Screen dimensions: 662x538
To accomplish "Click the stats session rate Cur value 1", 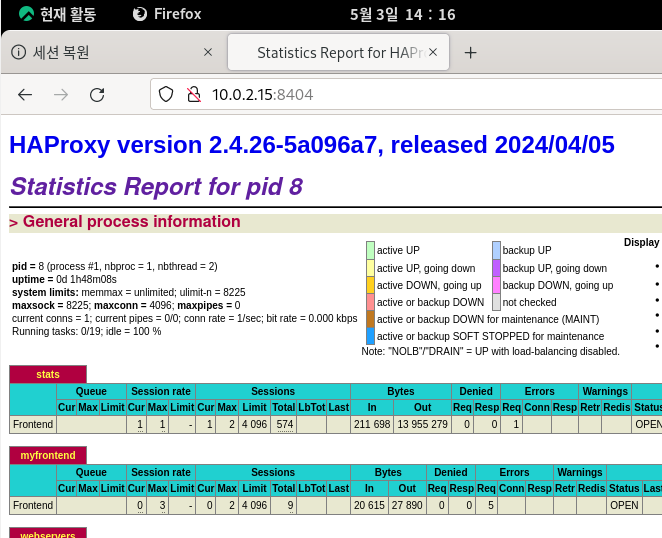I will 140,424.
